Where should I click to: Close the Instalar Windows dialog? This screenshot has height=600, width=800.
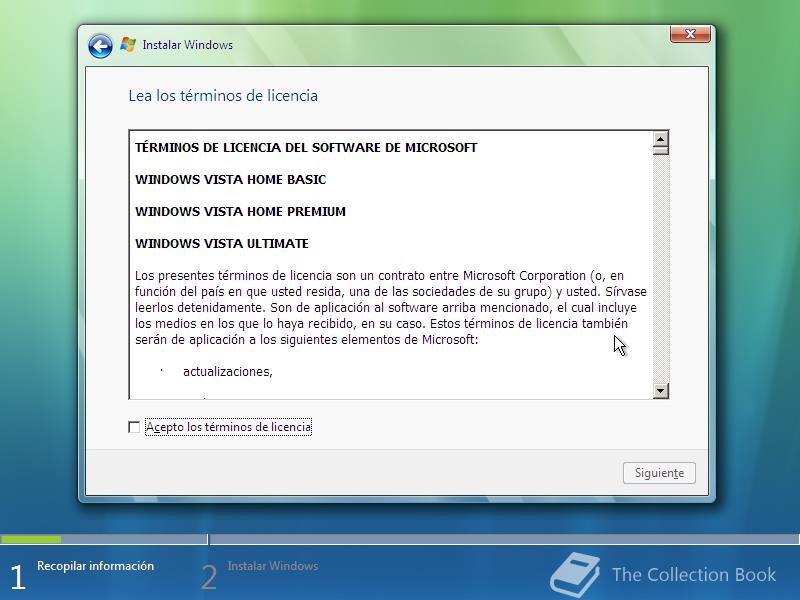point(690,34)
